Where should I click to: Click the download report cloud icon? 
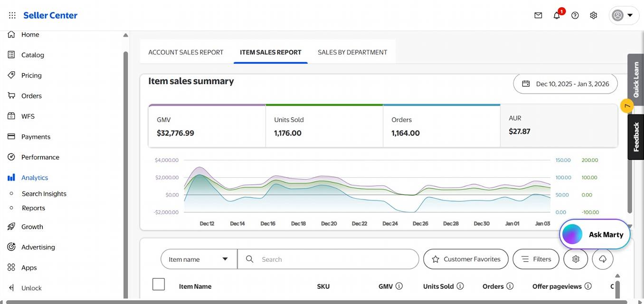point(603,259)
